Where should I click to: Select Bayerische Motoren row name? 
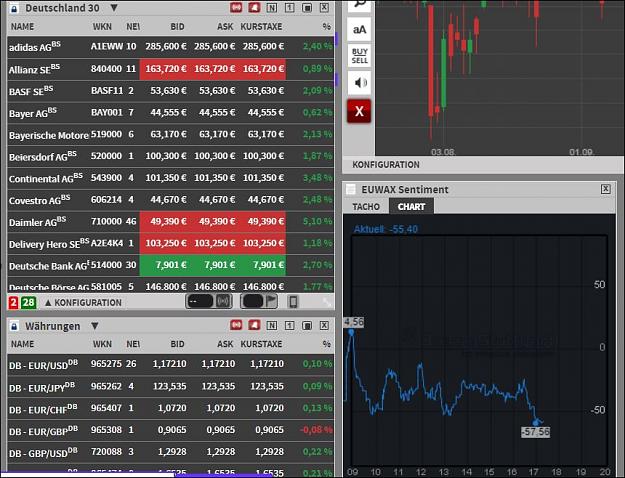(x=49, y=135)
